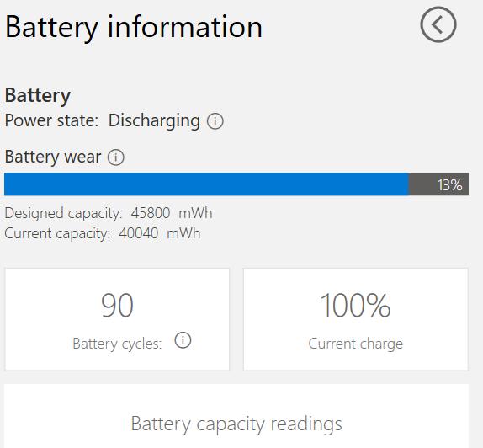483x448 pixels.
Task: Go back using the circled arrow button
Action: tap(438, 24)
